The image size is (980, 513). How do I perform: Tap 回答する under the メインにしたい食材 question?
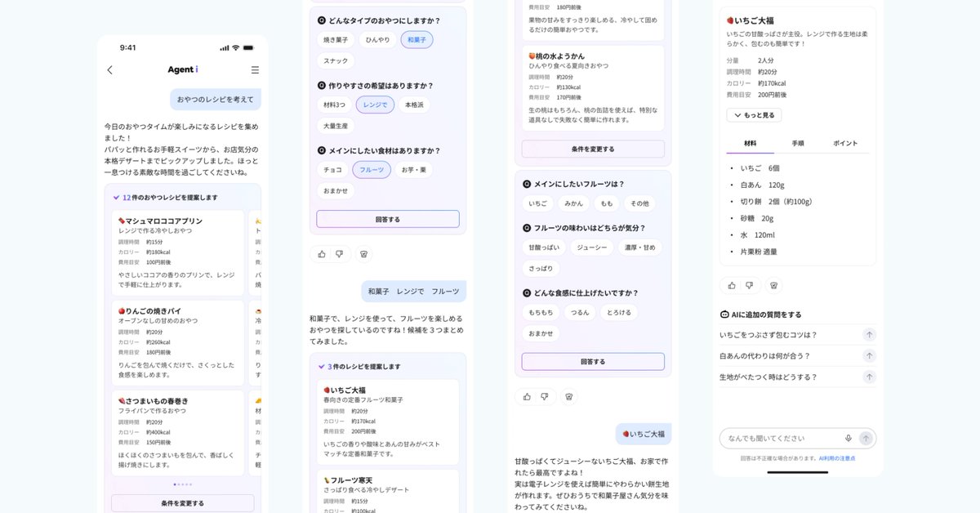pyautogui.click(x=388, y=219)
